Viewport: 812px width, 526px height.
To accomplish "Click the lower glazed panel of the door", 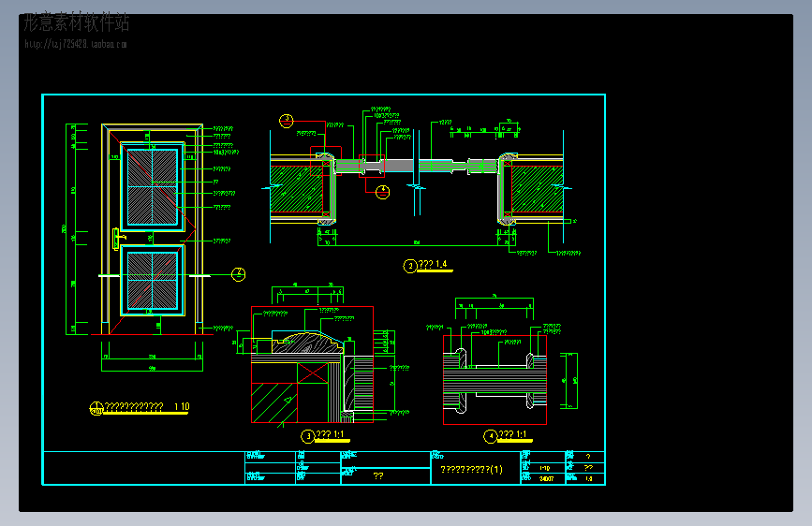I will (153, 280).
